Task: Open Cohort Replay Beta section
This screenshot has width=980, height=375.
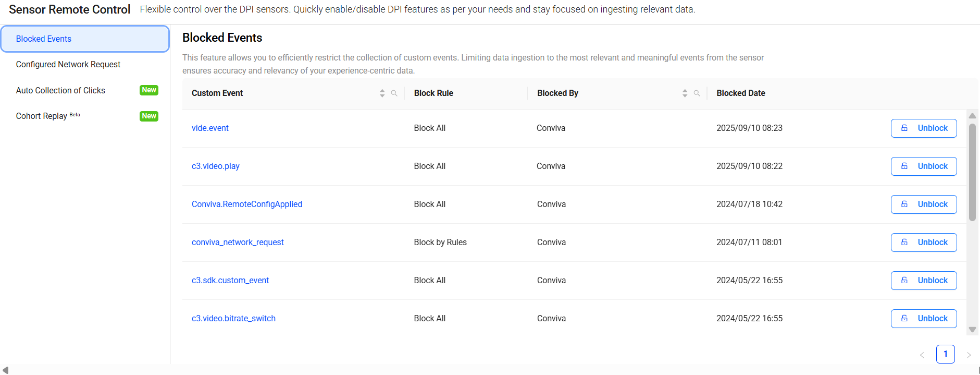Action: [42, 116]
